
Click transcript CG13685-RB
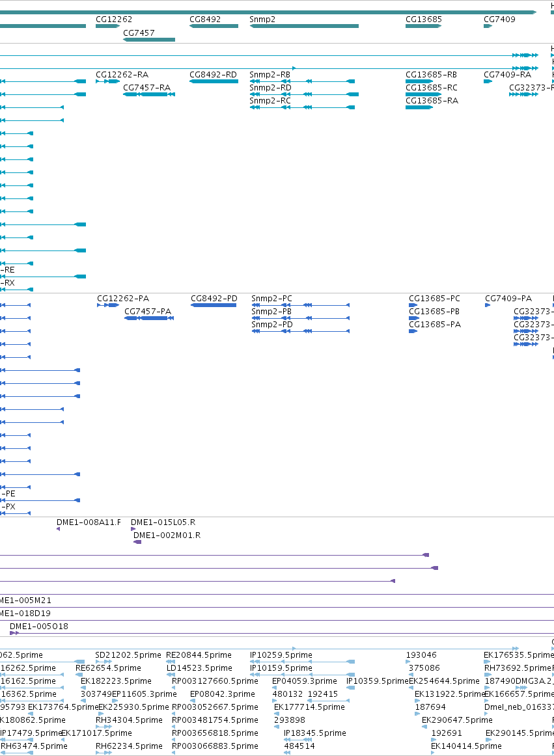tap(432, 75)
